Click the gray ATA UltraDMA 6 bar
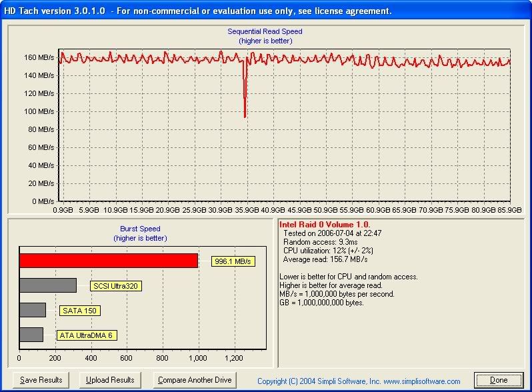This screenshot has width=532, height=392. point(31,335)
